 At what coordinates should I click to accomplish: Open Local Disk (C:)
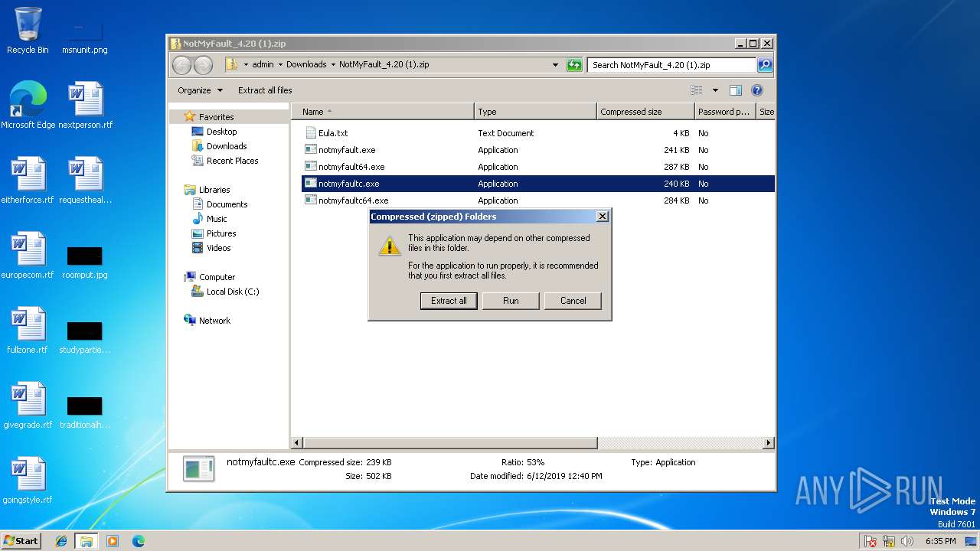coord(233,292)
